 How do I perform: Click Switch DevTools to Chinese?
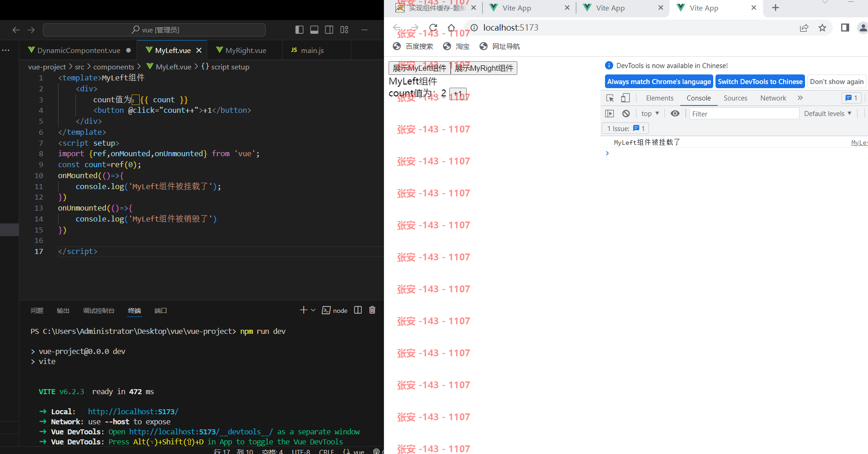point(760,81)
